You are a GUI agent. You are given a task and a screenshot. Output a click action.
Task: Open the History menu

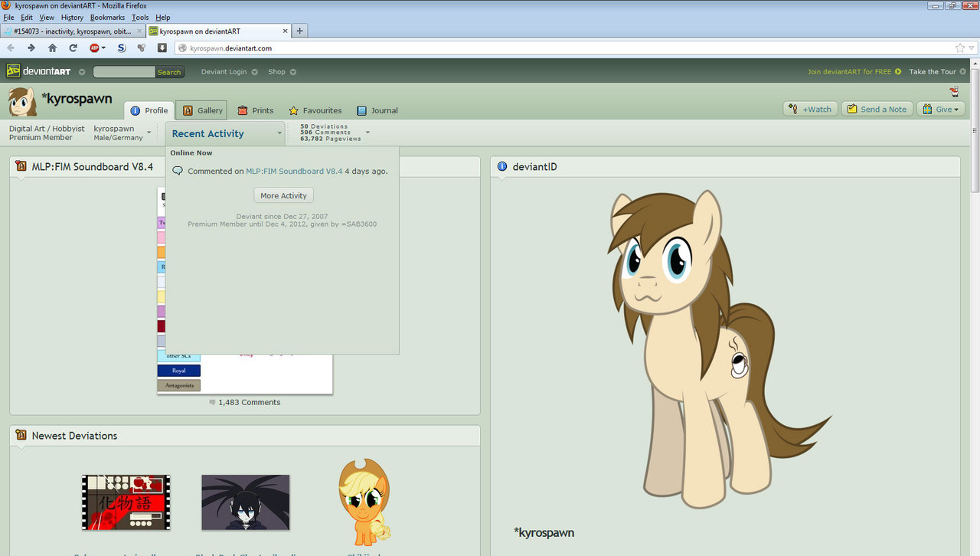click(x=72, y=17)
